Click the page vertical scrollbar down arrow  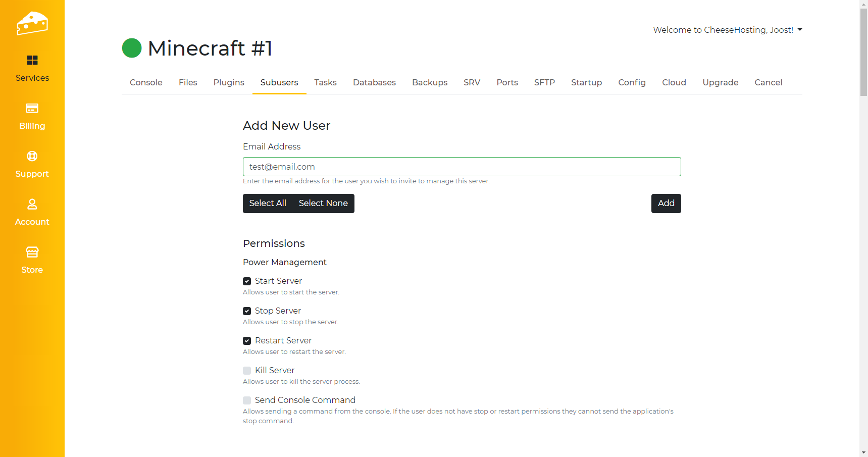(x=863, y=452)
